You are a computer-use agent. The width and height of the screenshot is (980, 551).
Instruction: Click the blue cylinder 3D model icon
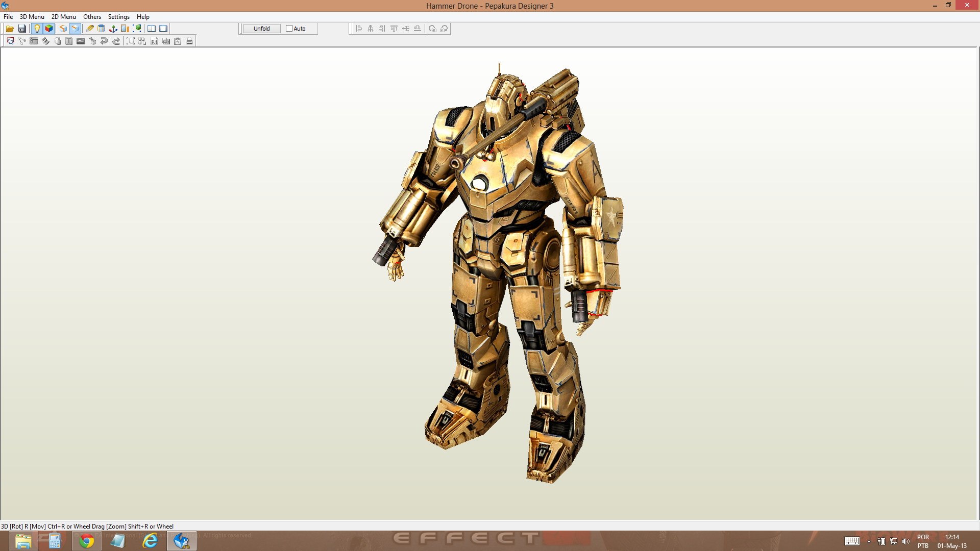(x=102, y=29)
